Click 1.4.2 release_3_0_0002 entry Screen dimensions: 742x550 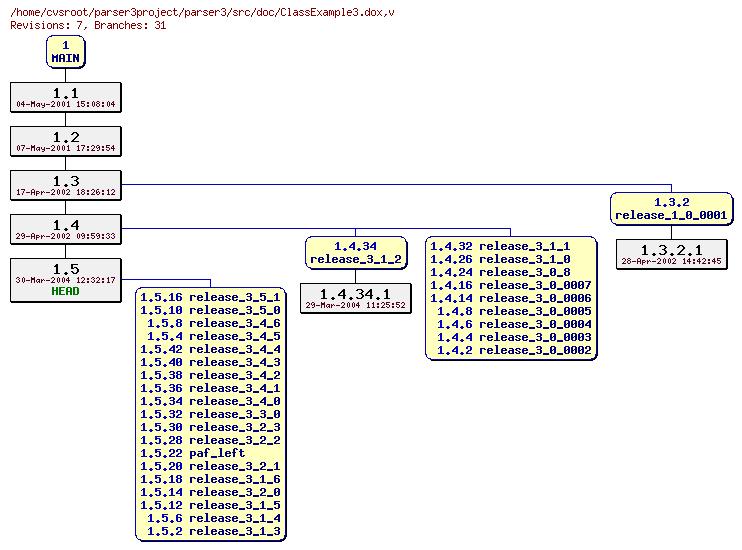(x=514, y=351)
